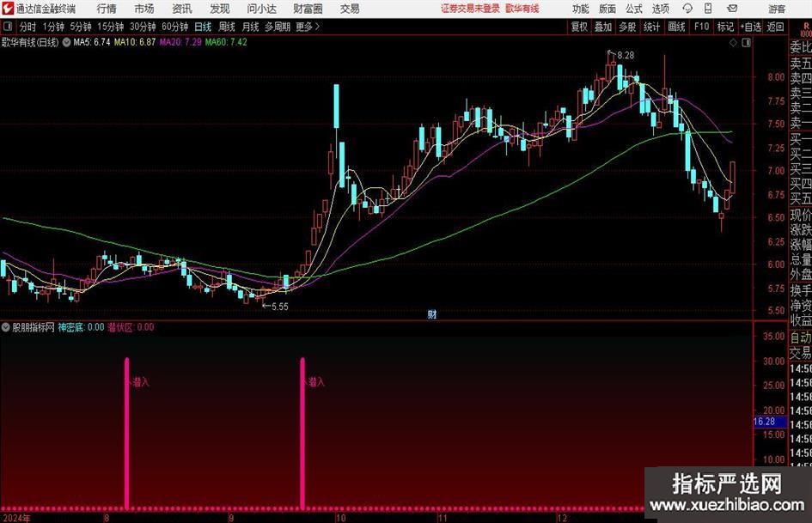Viewport: 812px width, 523px height.
Task: Open the 发现 menu
Action: coord(220,9)
